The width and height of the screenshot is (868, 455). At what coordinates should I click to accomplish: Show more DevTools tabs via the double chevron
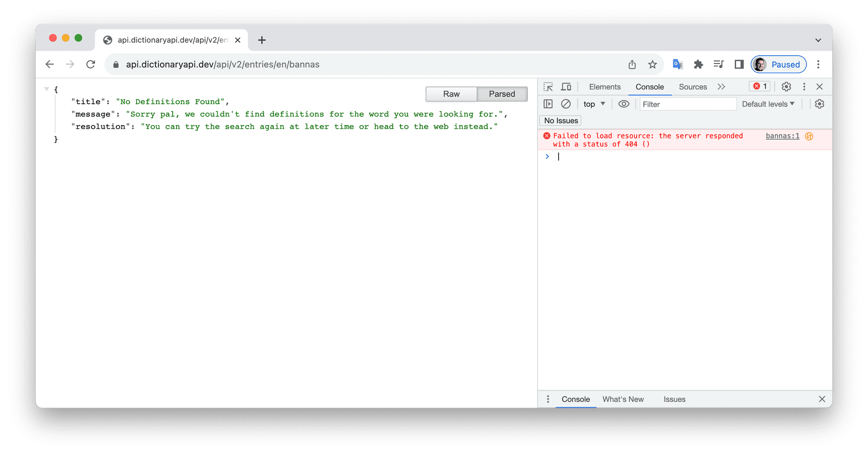pyautogui.click(x=721, y=87)
